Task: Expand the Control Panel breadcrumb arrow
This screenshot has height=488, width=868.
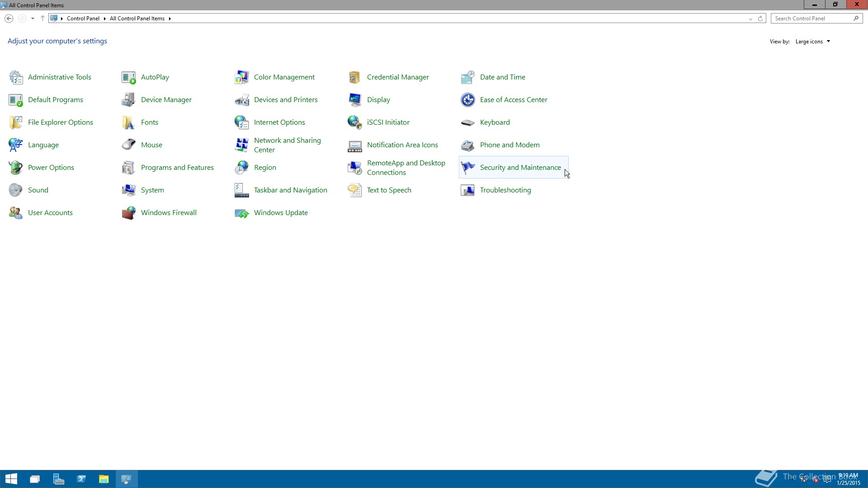Action: click(x=104, y=19)
